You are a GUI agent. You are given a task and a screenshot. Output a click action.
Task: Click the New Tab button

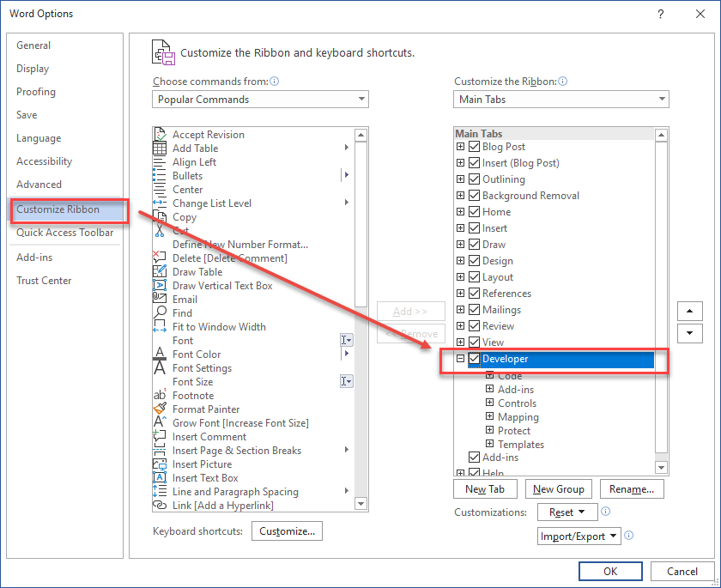(485, 489)
